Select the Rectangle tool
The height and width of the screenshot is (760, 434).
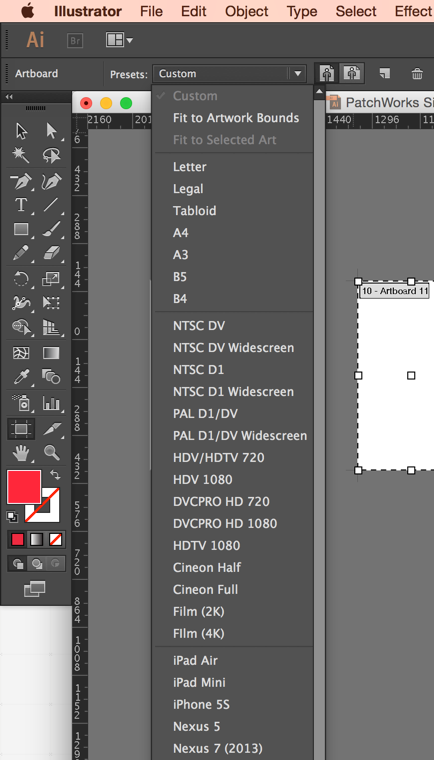[21, 229]
